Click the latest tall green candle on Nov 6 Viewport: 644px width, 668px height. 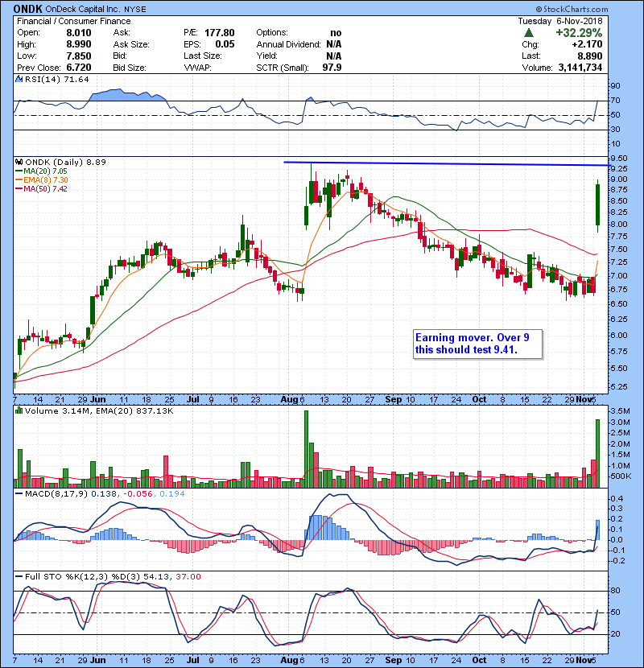coord(597,205)
